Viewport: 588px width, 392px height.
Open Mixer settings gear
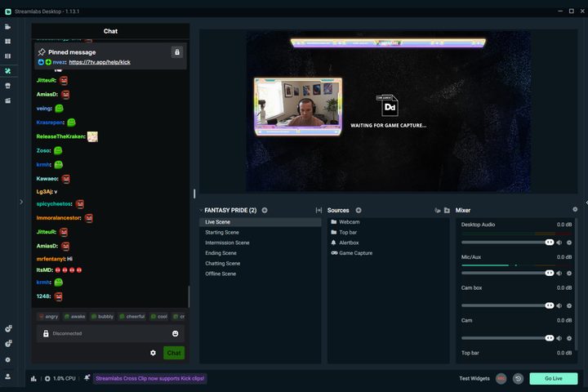[575, 210]
